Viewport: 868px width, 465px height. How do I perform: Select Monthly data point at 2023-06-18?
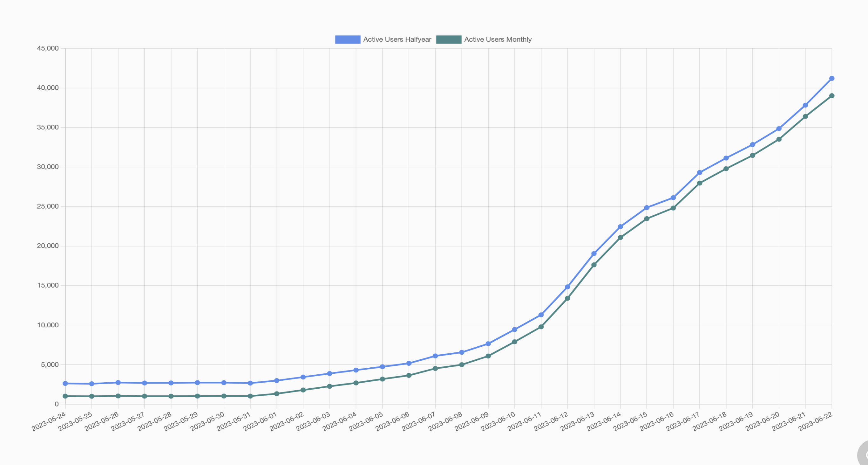(x=726, y=169)
